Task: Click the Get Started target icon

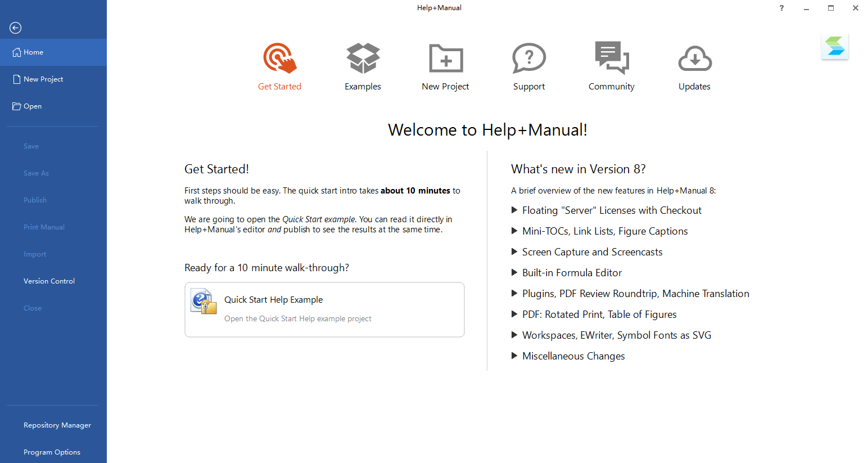Action: click(x=279, y=58)
